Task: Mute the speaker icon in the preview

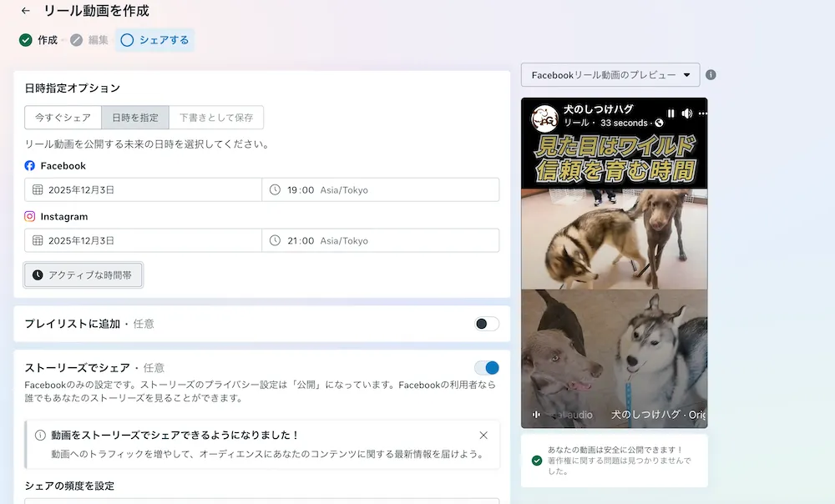Action: (686, 113)
